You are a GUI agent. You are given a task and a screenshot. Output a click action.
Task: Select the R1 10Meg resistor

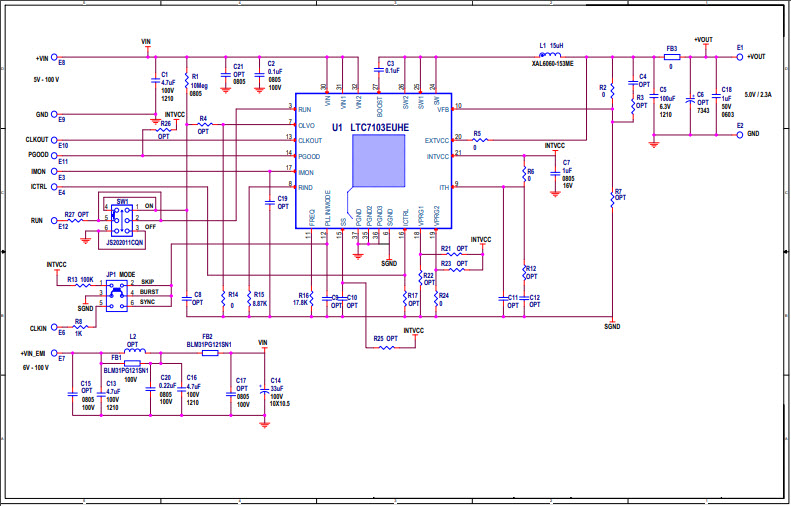point(184,84)
